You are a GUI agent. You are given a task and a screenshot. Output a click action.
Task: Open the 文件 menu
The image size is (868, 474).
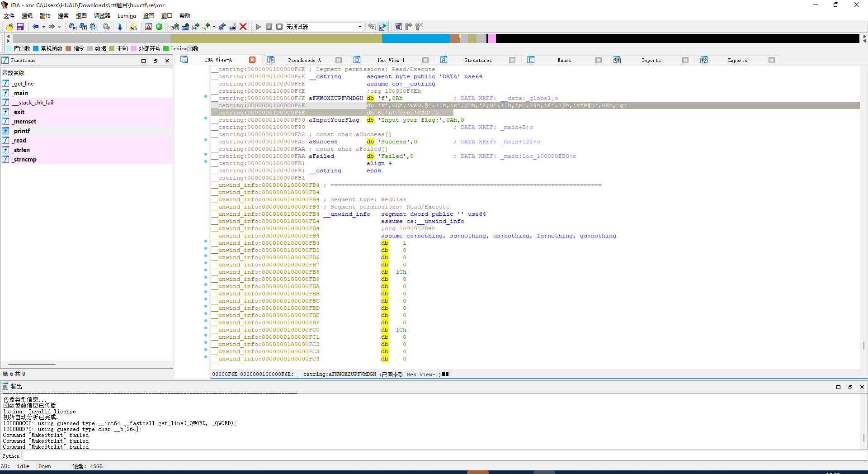[9, 16]
